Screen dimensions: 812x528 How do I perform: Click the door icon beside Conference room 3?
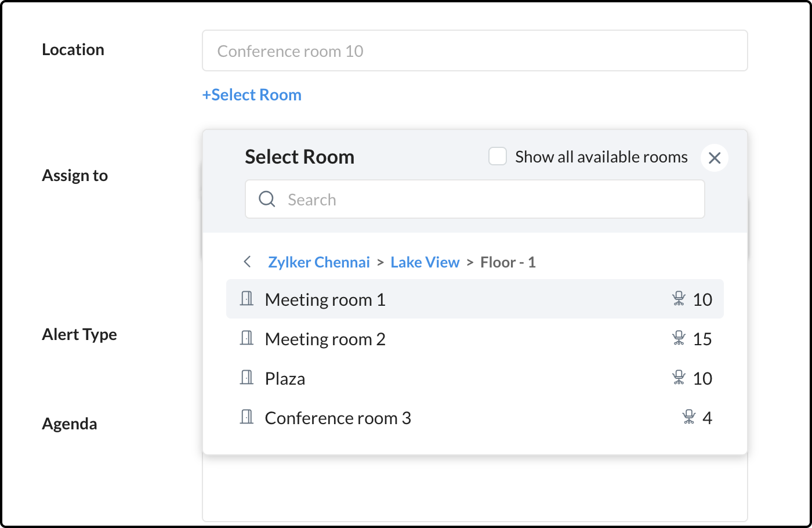(247, 417)
